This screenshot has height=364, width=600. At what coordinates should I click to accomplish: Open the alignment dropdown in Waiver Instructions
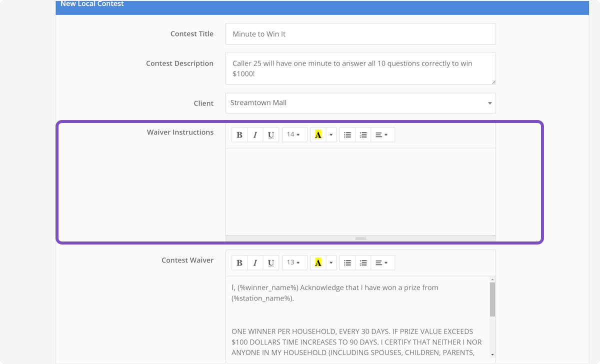point(382,134)
